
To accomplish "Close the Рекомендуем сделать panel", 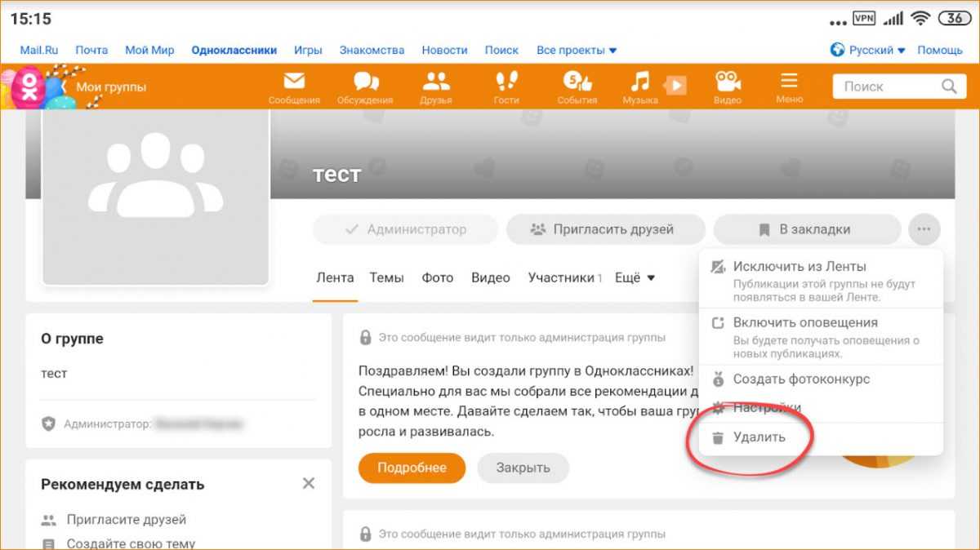I will [309, 483].
